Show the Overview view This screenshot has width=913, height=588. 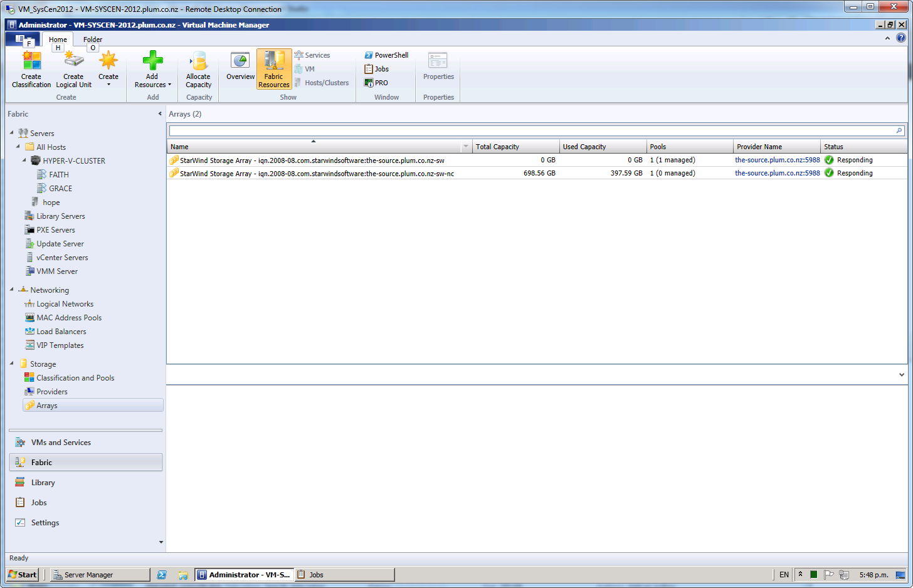(240, 66)
